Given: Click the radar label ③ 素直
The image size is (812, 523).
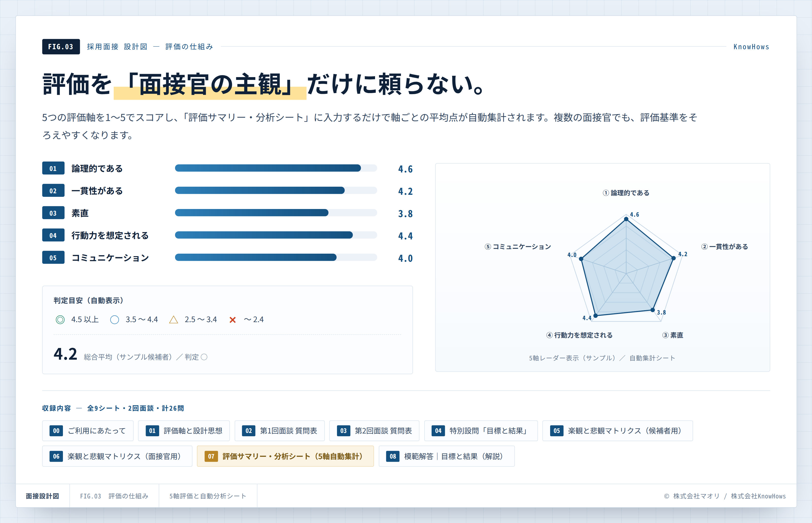Looking at the screenshot, I should tap(673, 335).
